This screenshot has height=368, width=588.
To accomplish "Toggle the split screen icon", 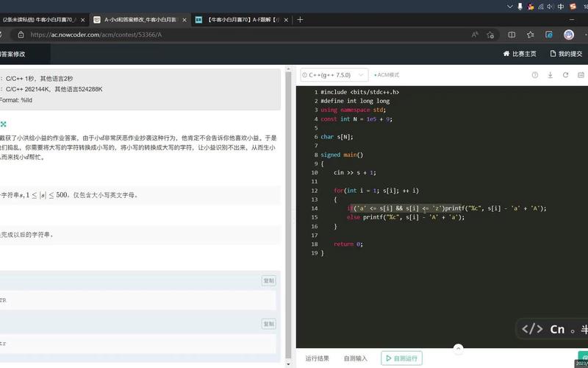I will click(x=512, y=35).
